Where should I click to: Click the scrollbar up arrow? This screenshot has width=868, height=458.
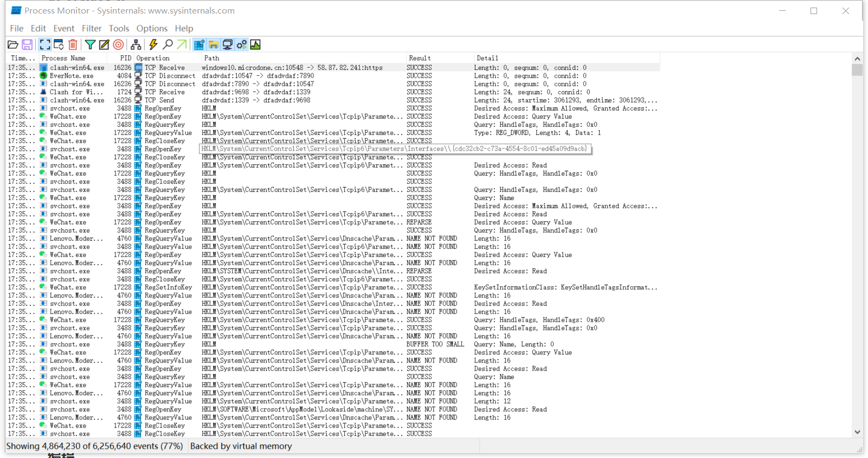(x=857, y=59)
